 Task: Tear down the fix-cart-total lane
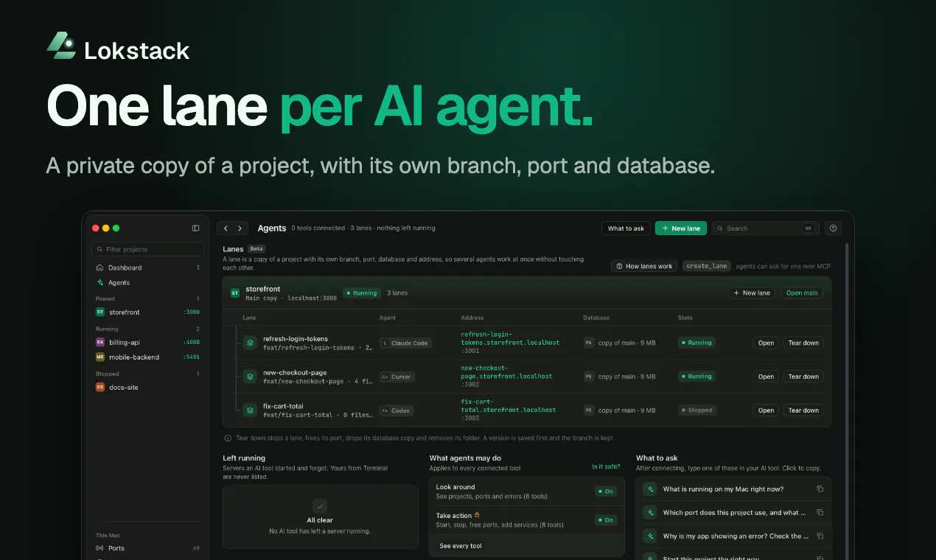803,410
